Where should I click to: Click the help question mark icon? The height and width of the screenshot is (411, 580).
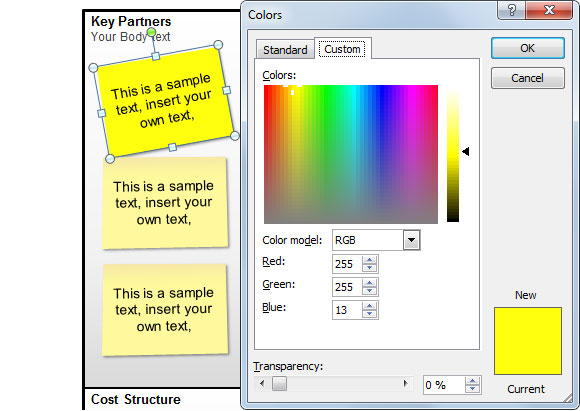click(512, 10)
